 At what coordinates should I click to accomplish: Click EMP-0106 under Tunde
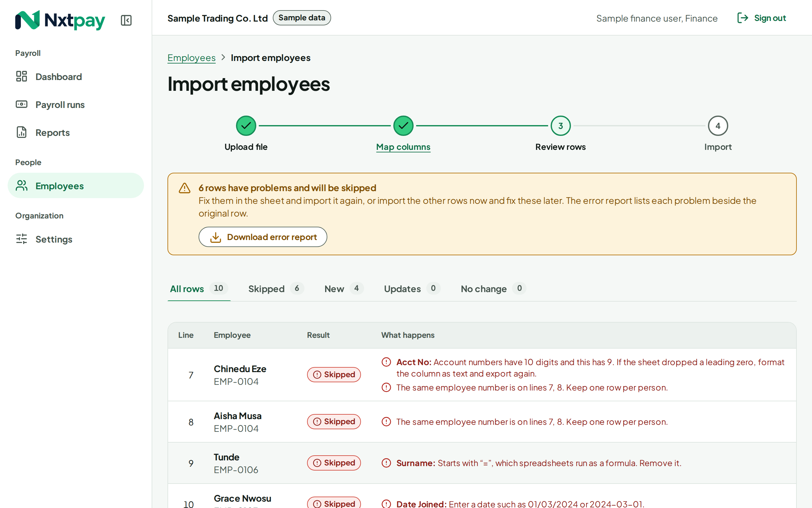coord(236,470)
